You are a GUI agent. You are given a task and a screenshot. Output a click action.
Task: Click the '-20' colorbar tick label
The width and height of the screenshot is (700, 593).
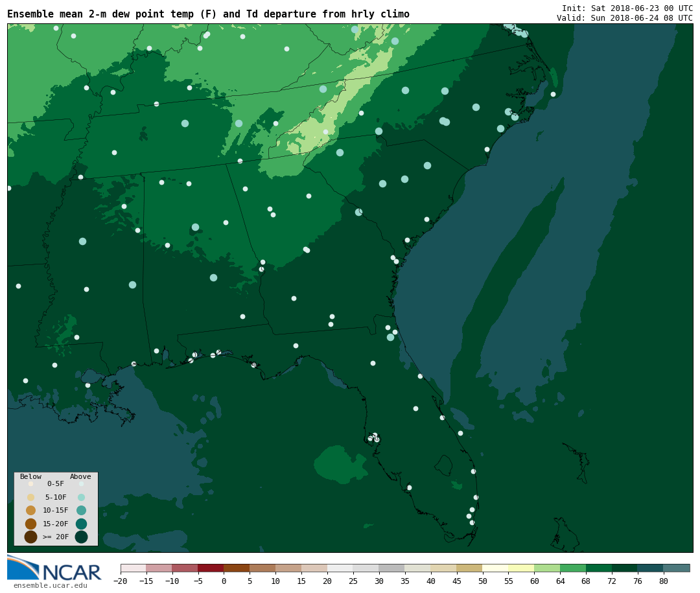click(x=121, y=581)
